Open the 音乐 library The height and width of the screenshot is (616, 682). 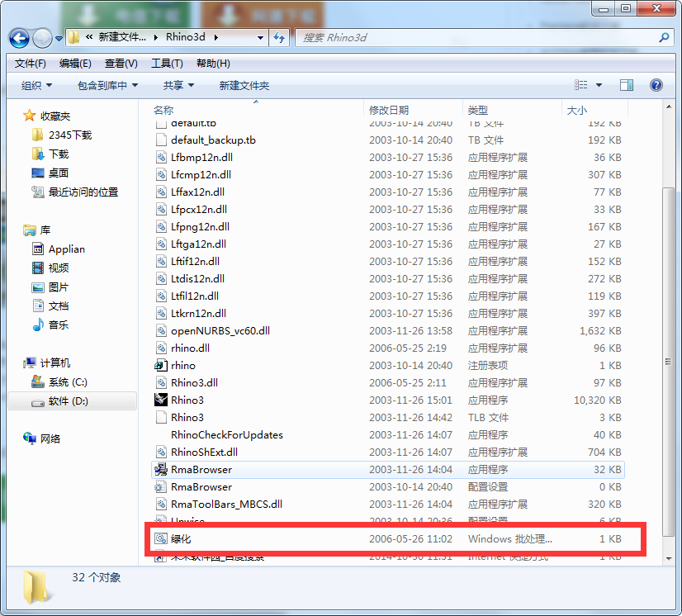click(x=59, y=325)
